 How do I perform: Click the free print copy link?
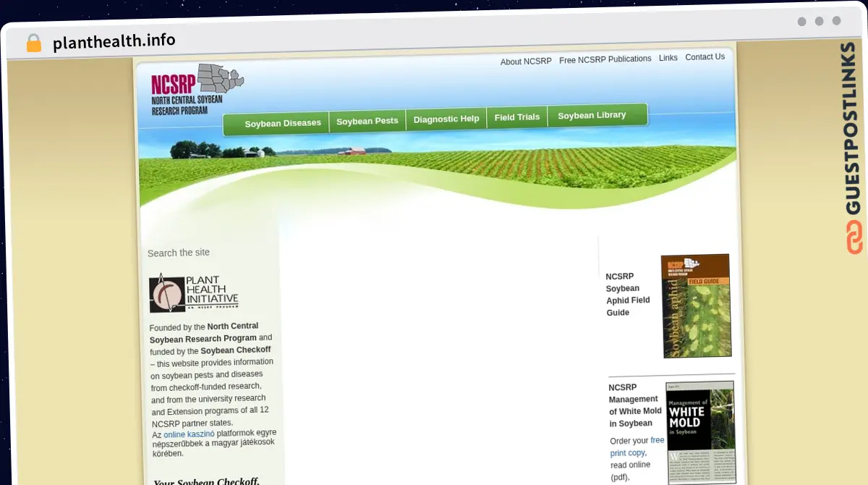637,447
